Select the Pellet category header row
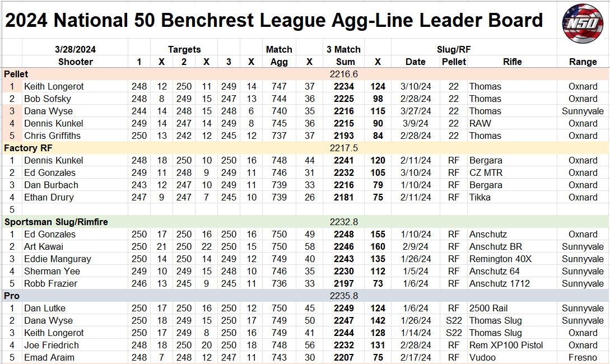This screenshot has width=610, height=364. click(x=16, y=74)
